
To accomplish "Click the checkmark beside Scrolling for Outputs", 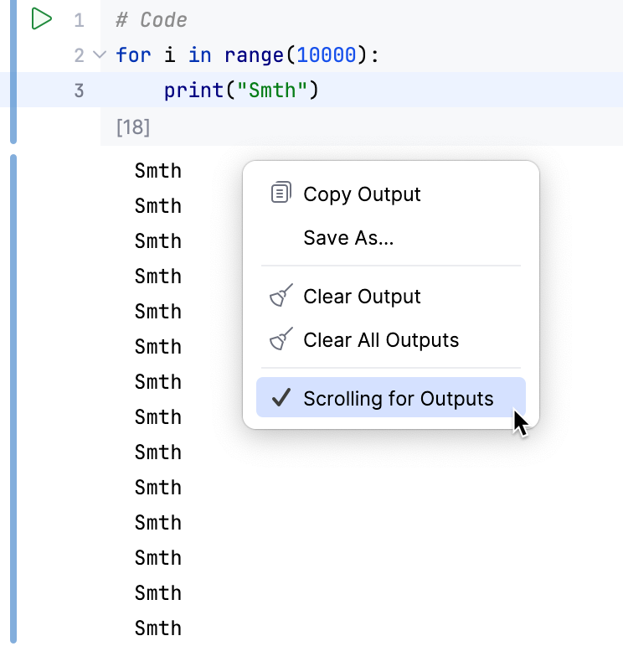I will [x=279, y=398].
